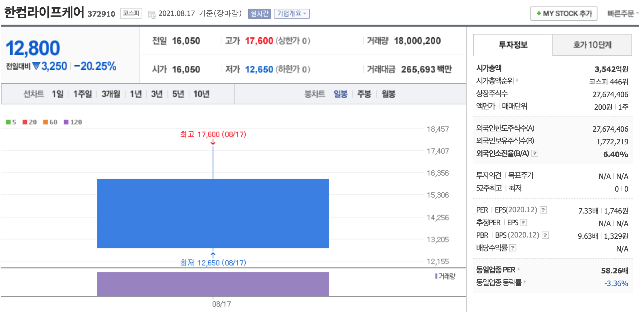This screenshot has width=644, height=312.
Task: Click the -3.36% sector change value
Action: tap(616, 283)
